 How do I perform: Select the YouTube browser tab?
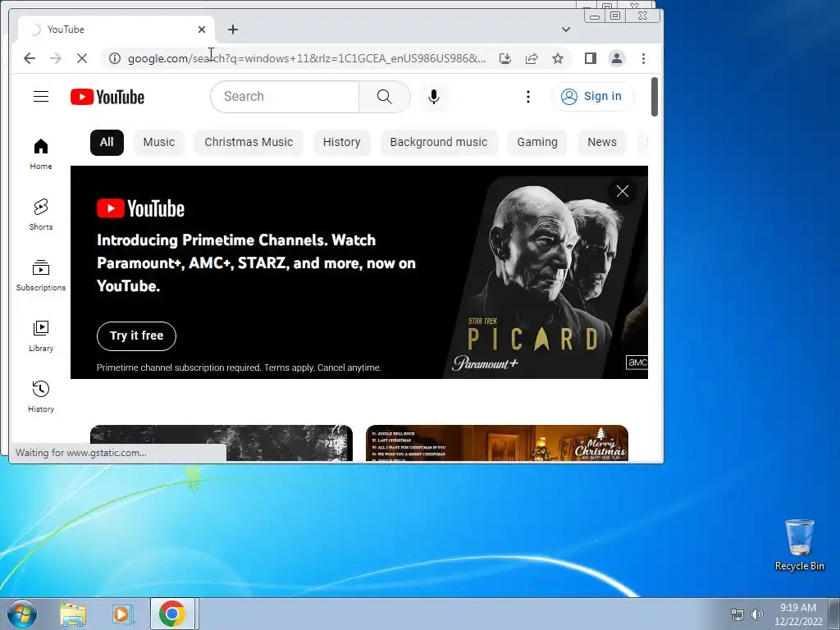pos(116,30)
